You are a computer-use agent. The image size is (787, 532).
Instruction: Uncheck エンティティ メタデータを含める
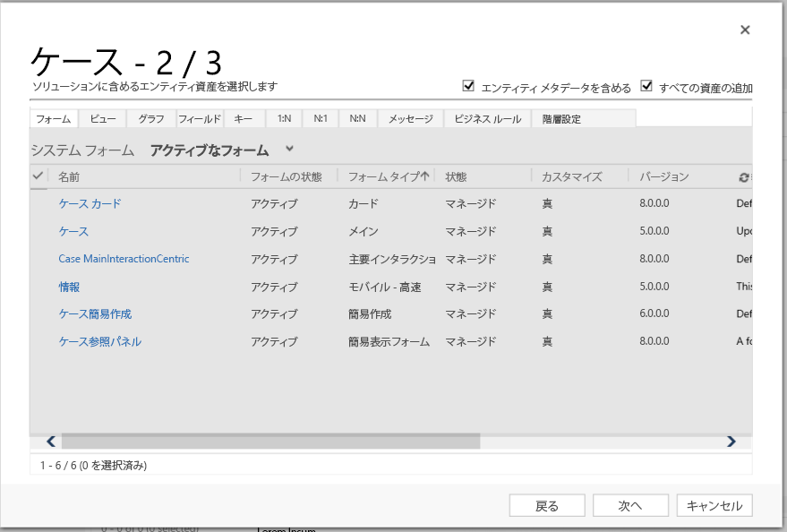468,85
